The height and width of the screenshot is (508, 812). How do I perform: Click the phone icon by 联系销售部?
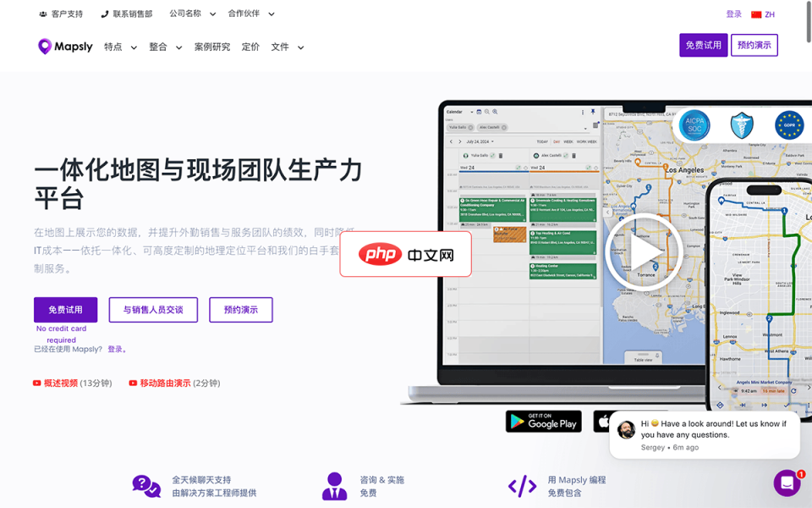tap(105, 14)
